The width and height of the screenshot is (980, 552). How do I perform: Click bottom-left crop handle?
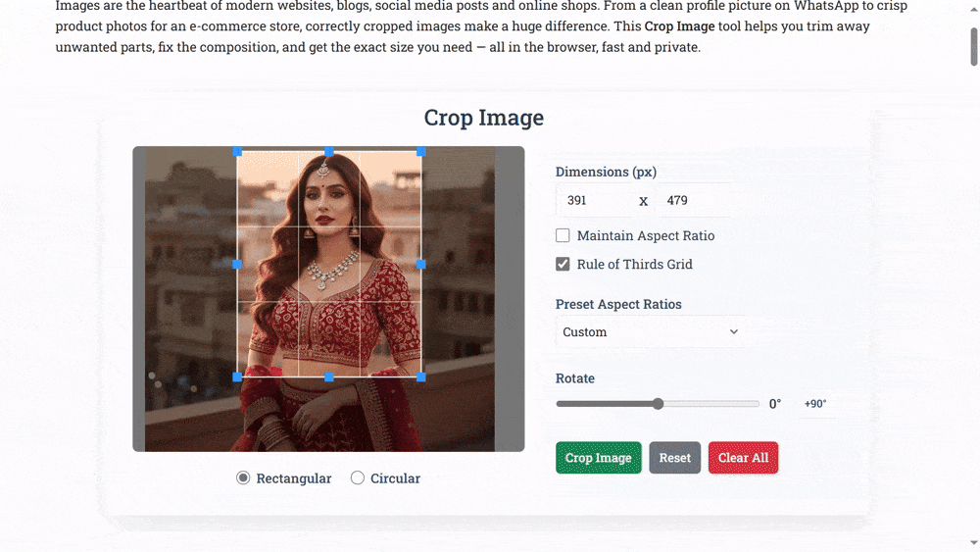[237, 376]
